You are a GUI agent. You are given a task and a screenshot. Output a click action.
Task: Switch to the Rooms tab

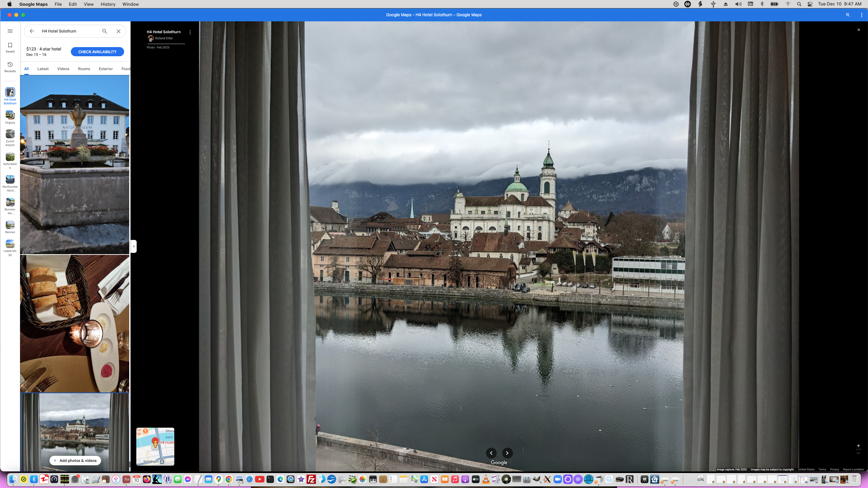click(x=84, y=69)
